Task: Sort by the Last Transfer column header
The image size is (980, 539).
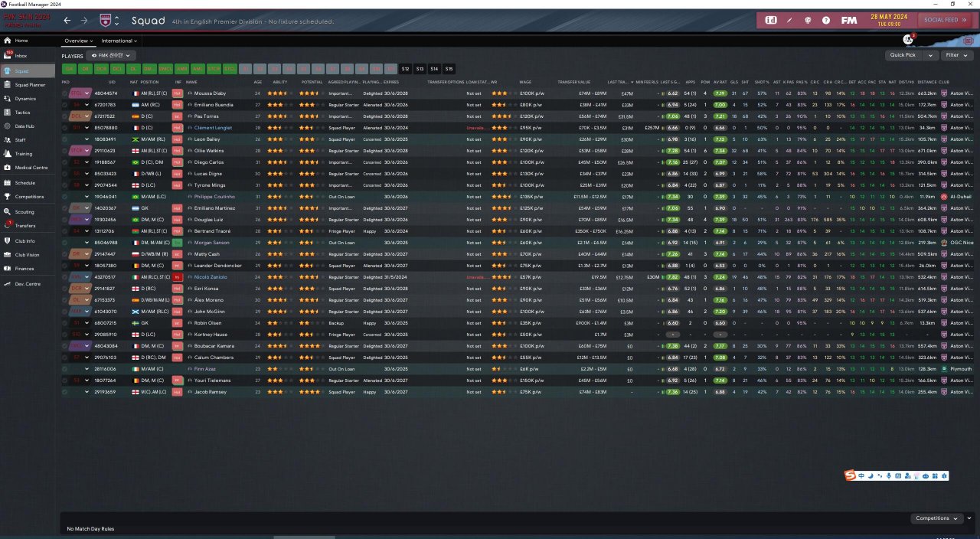Action: (x=618, y=82)
